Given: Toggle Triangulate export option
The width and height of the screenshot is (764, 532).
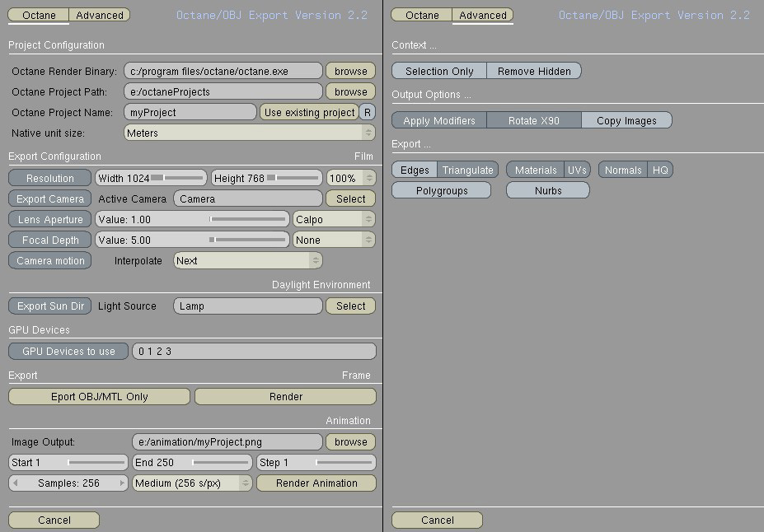Looking at the screenshot, I should [x=468, y=170].
